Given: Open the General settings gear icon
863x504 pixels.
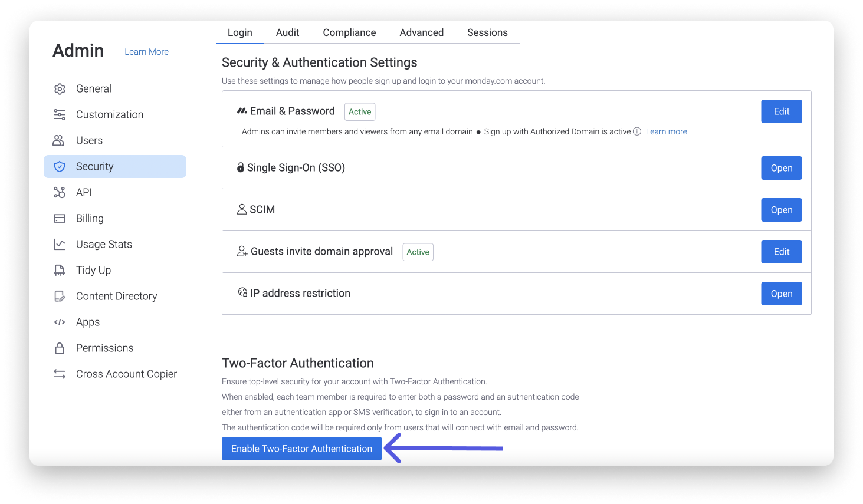Looking at the screenshot, I should pyautogui.click(x=60, y=88).
